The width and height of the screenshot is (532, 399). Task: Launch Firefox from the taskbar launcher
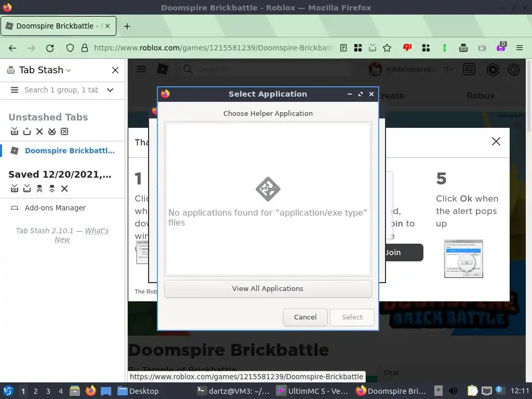tap(90, 391)
